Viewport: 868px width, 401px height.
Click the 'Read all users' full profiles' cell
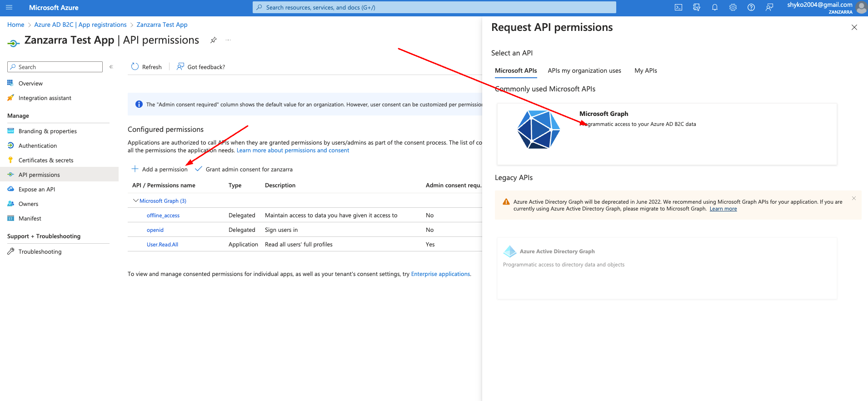pyautogui.click(x=299, y=244)
